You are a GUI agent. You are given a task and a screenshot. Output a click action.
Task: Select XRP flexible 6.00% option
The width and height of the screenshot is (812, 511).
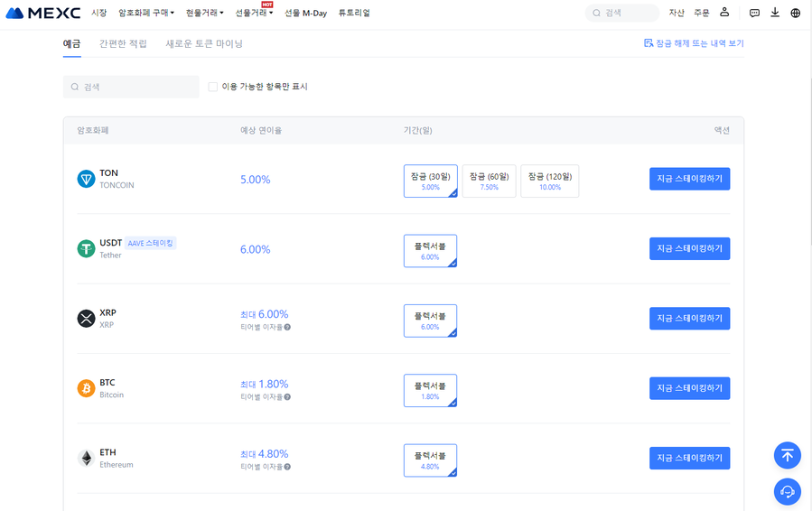(430, 321)
